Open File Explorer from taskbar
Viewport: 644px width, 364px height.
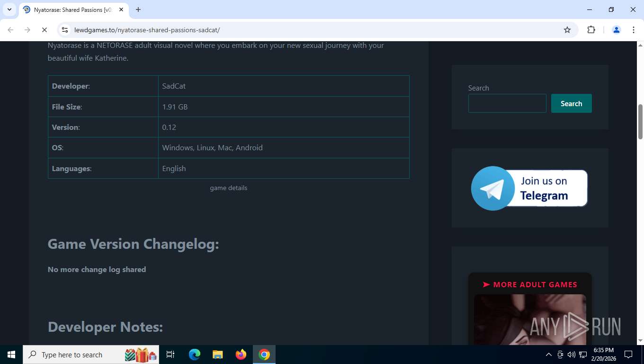(217, 355)
